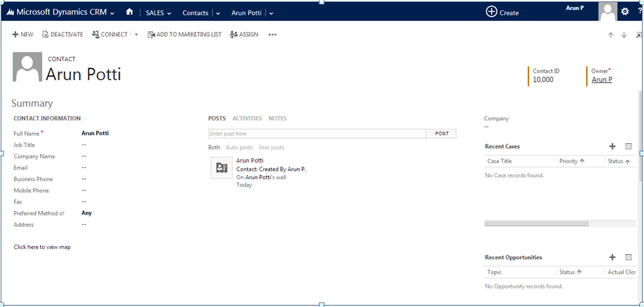The image size is (644, 307).
Task: Sort cases by Priority column
Action: (x=572, y=161)
